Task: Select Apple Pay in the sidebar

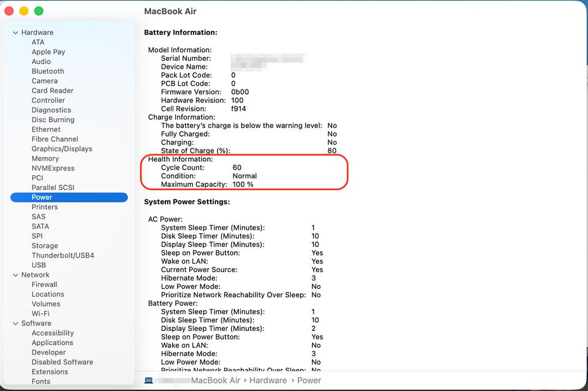Action: pos(48,51)
